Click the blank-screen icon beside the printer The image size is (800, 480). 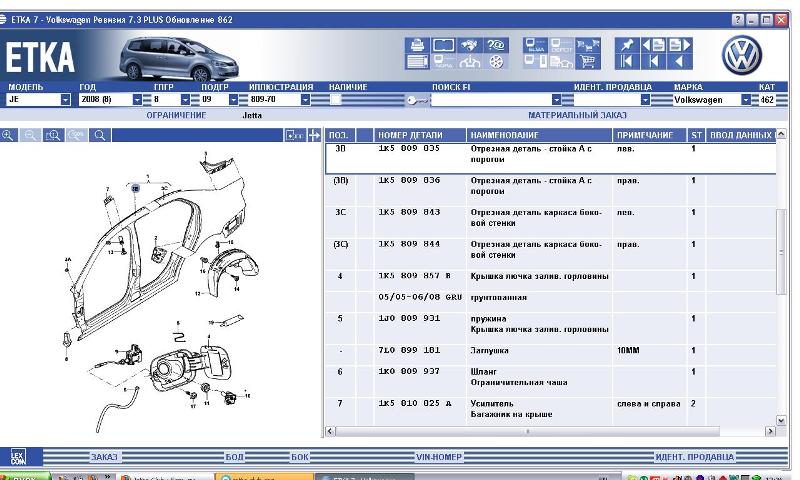[443, 45]
